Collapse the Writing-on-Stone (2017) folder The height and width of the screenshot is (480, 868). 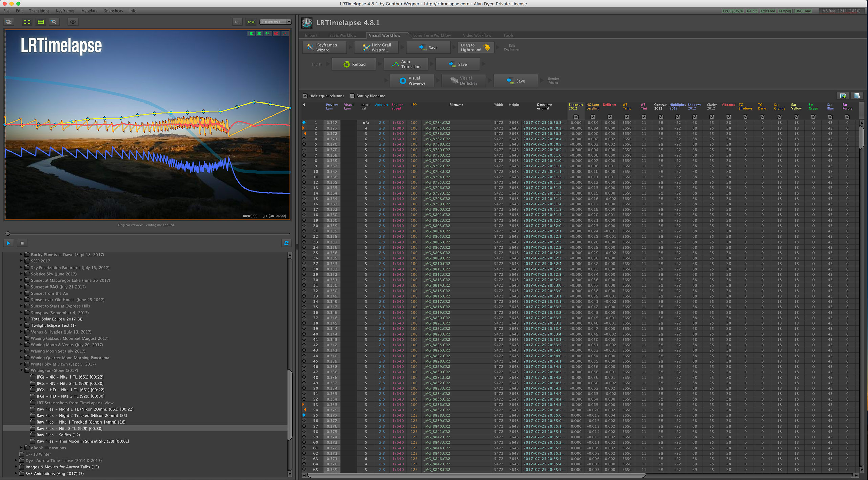coord(22,370)
